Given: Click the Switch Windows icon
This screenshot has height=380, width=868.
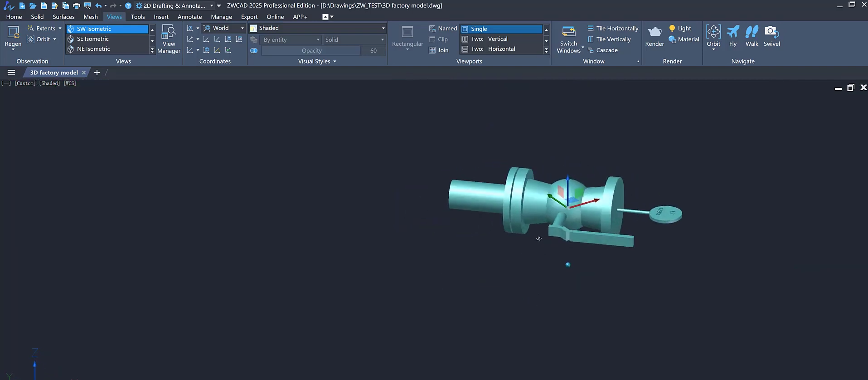Looking at the screenshot, I should (x=568, y=32).
